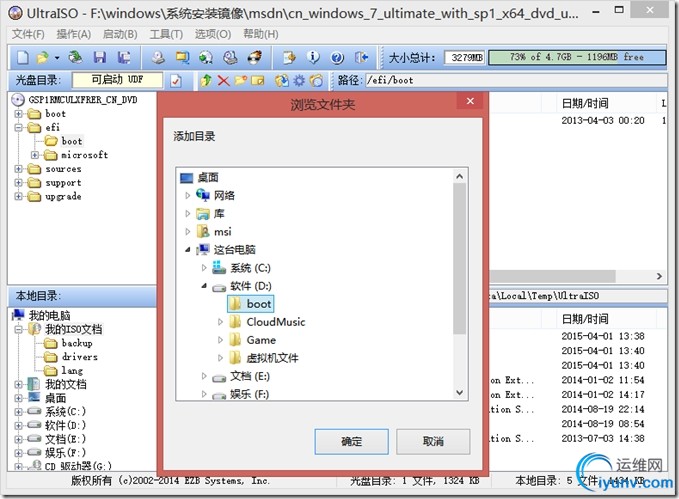The height and width of the screenshot is (499, 679).
Task: Select the boot folder under 软件 (D:) in dialog
Action: pyautogui.click(x=251, y=304)
